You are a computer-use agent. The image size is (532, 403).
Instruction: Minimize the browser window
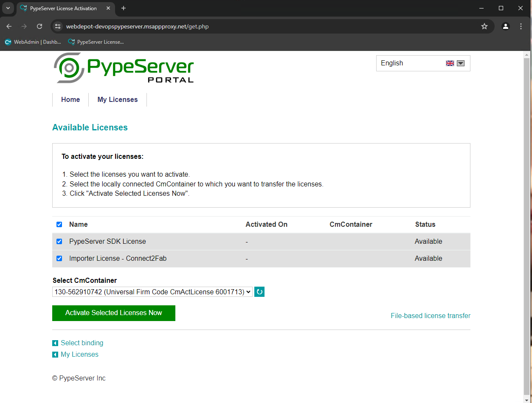coord(481,8)
